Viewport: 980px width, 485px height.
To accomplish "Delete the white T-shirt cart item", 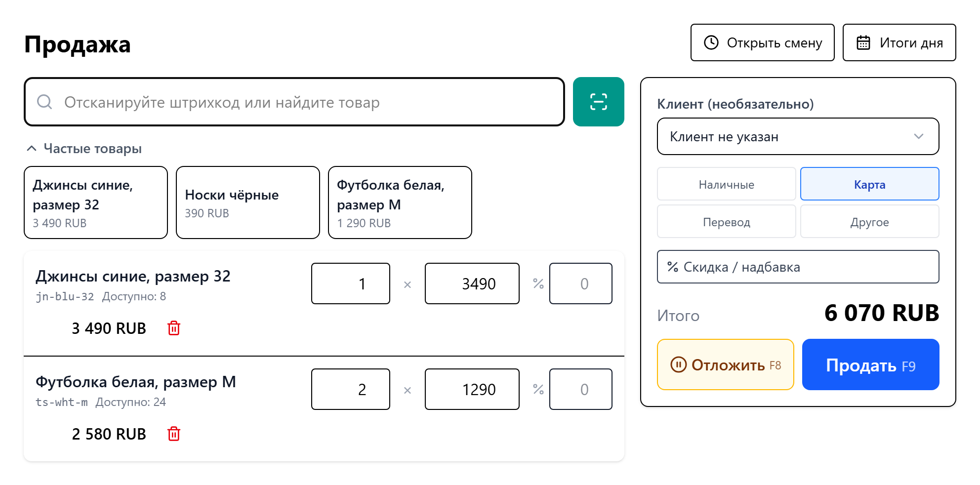I will click(x=174, y=434).
